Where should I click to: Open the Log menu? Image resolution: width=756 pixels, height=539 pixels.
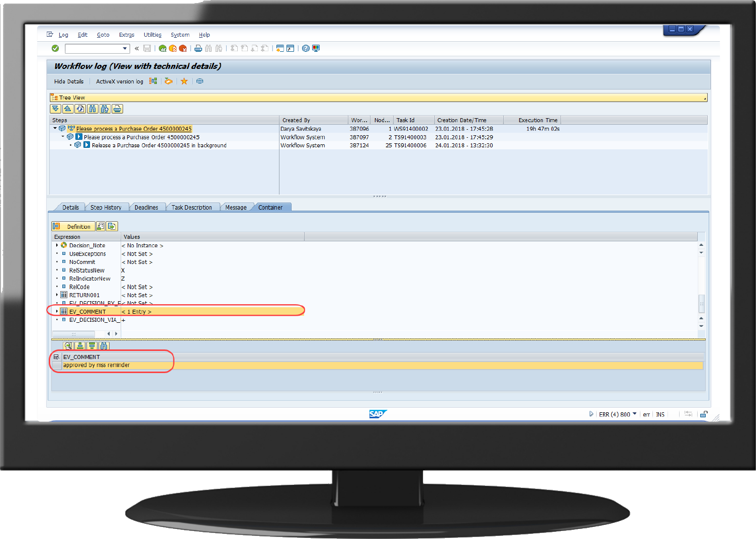63,35
